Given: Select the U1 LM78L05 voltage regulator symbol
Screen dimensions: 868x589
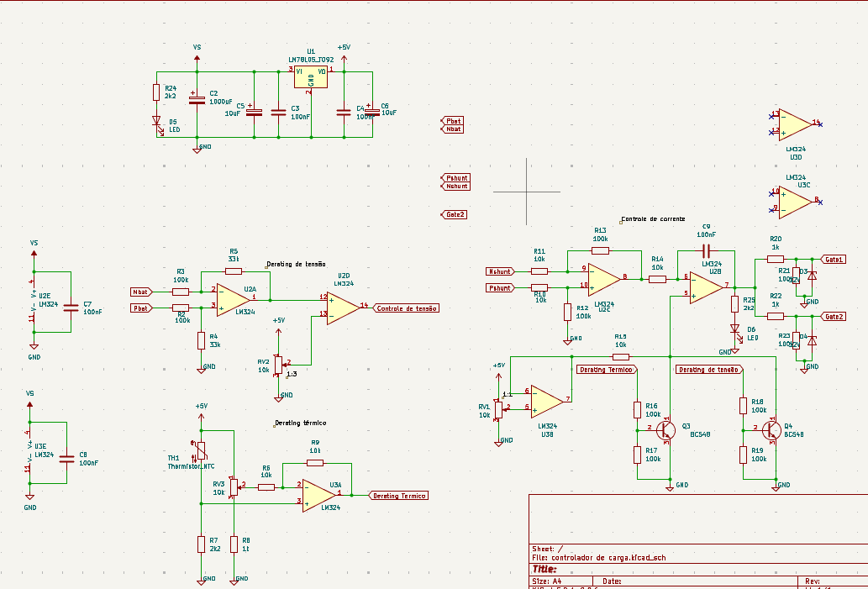Looking at the screenshot, I should 311,77.
